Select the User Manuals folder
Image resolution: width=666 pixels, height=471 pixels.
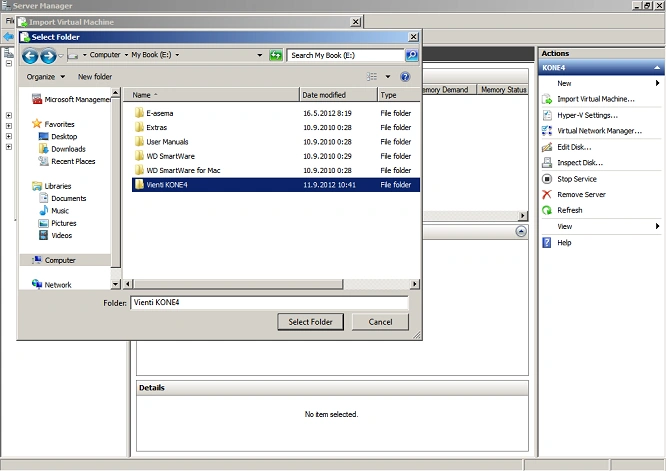coord(276,142)
